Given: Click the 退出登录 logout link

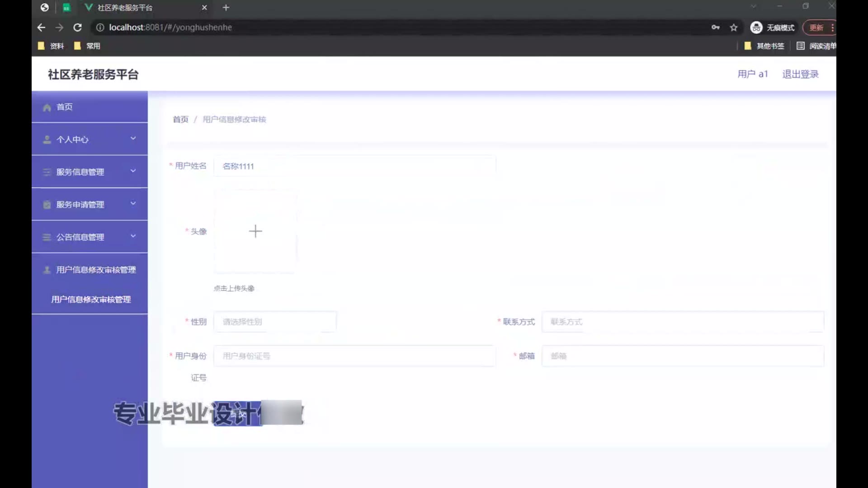Looking at the screenshot, I should [800, 74].
